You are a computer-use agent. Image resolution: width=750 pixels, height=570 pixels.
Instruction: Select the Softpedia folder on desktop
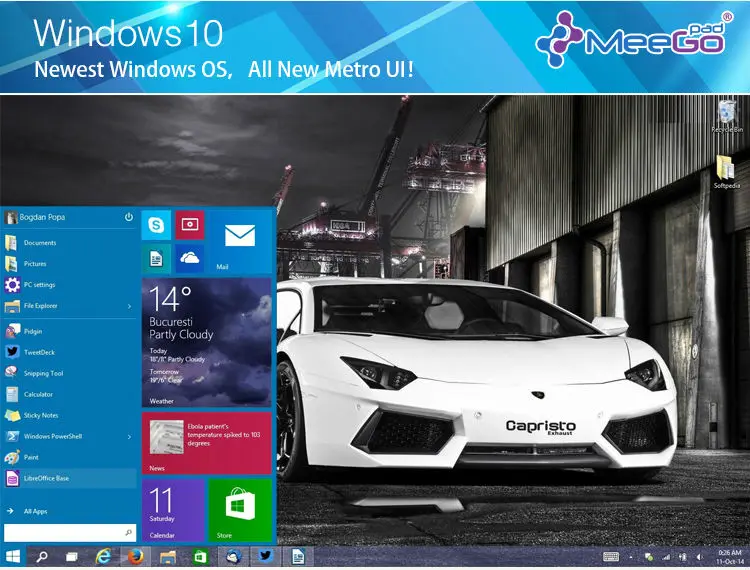(727, 172)
